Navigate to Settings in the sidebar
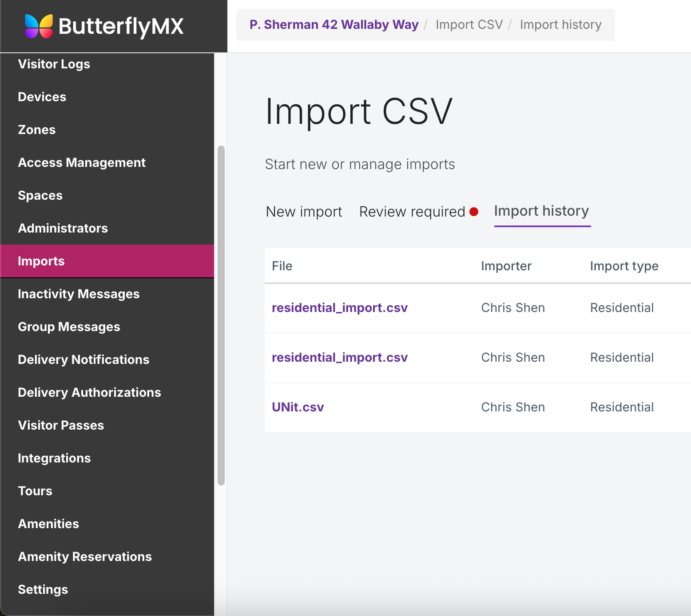This screenshot has width=691, height=616. 43,590
